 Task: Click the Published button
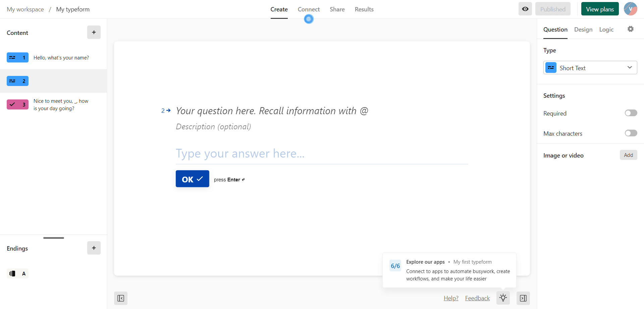coord(553,9)
